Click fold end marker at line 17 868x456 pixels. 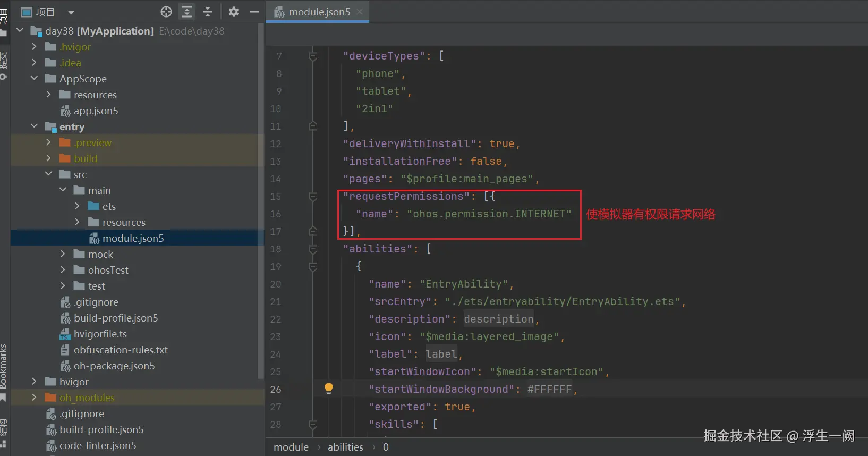click(313, 231)
